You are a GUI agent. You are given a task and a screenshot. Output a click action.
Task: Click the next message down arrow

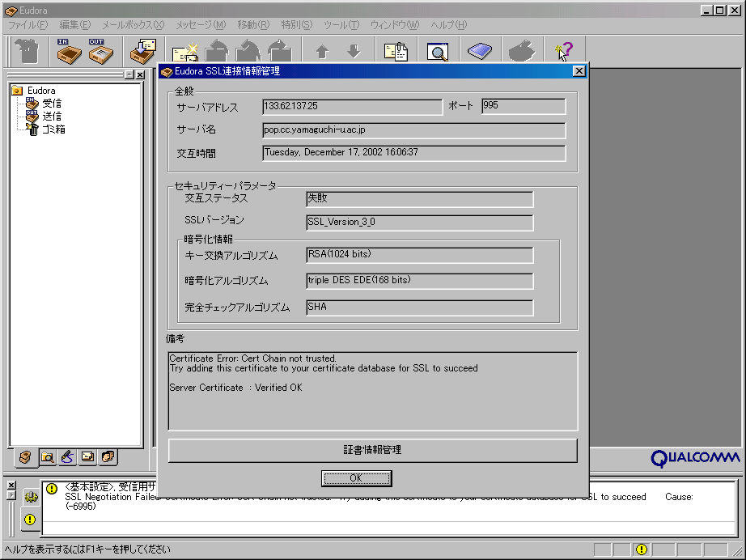354,51
